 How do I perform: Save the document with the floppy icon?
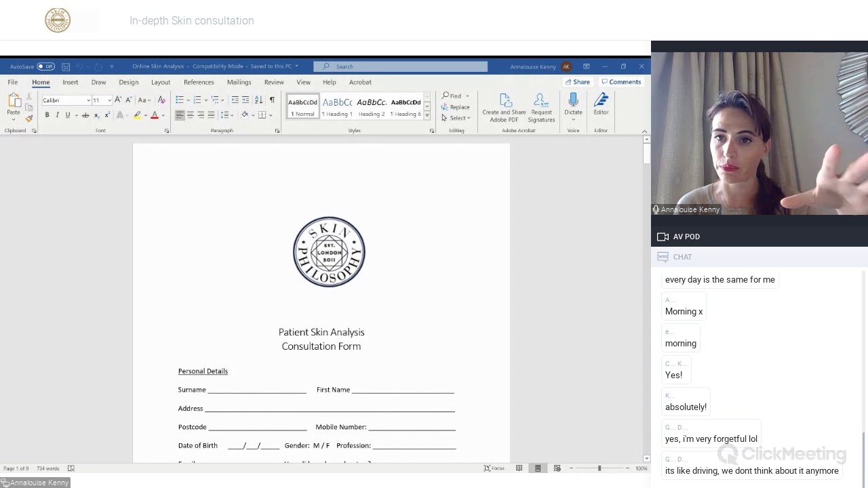coord(66,66)
